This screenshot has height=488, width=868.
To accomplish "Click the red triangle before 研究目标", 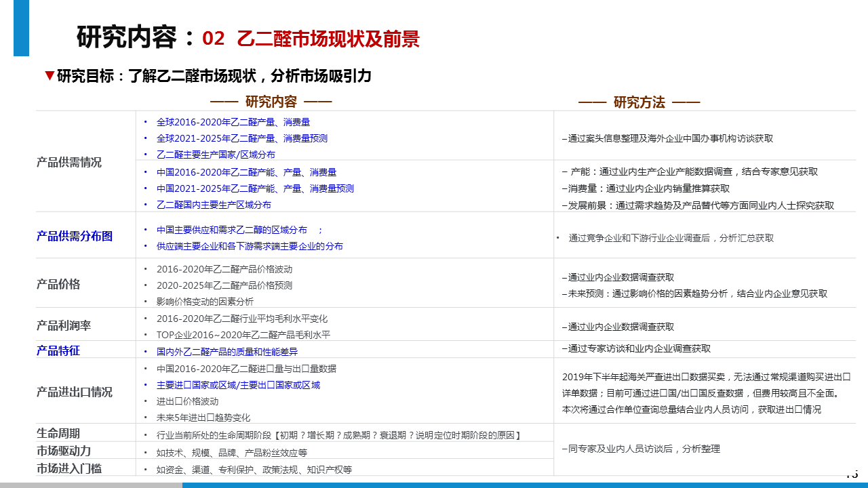I will [x=49, y=75].
